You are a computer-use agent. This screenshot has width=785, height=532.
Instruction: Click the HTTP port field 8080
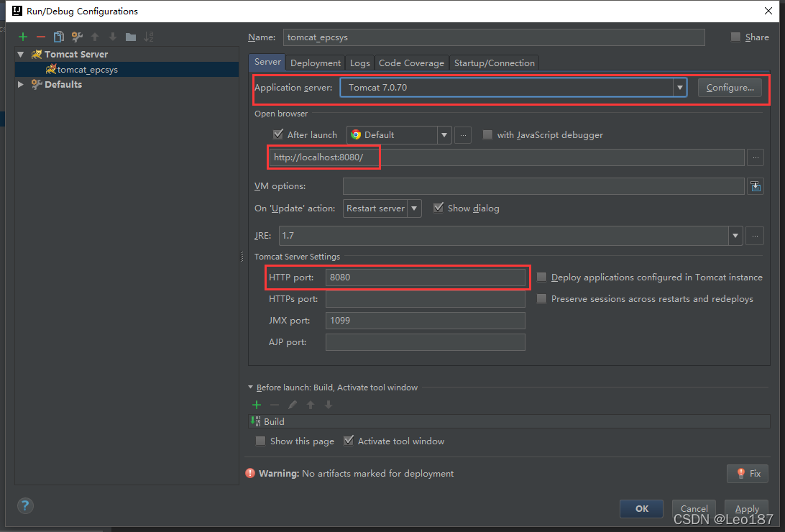point(425,278)
